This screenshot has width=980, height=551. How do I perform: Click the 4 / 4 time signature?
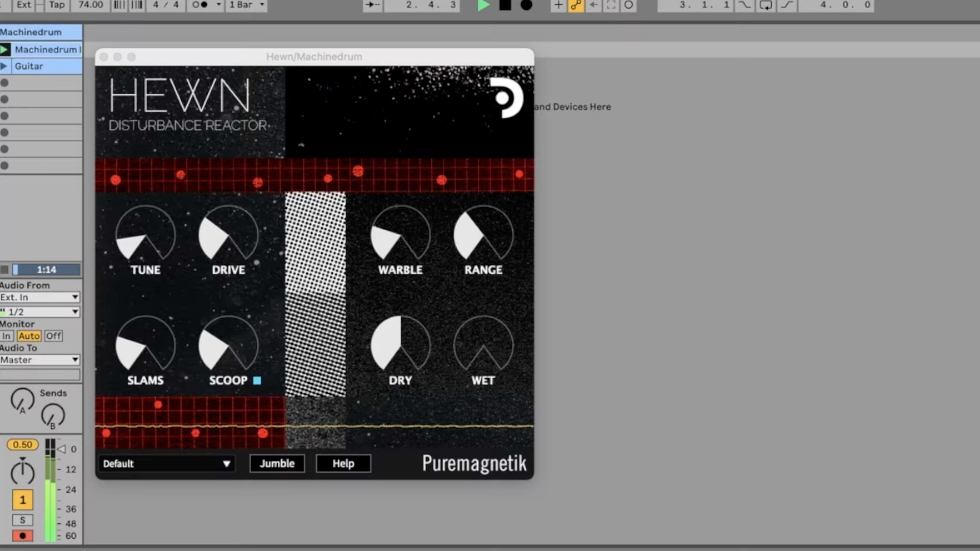166,5
